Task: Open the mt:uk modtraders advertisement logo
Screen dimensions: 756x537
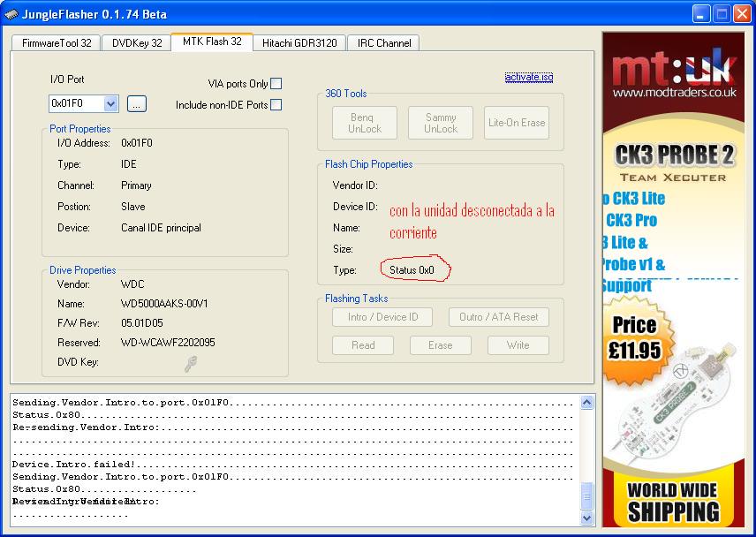Action: coord(674,73)
